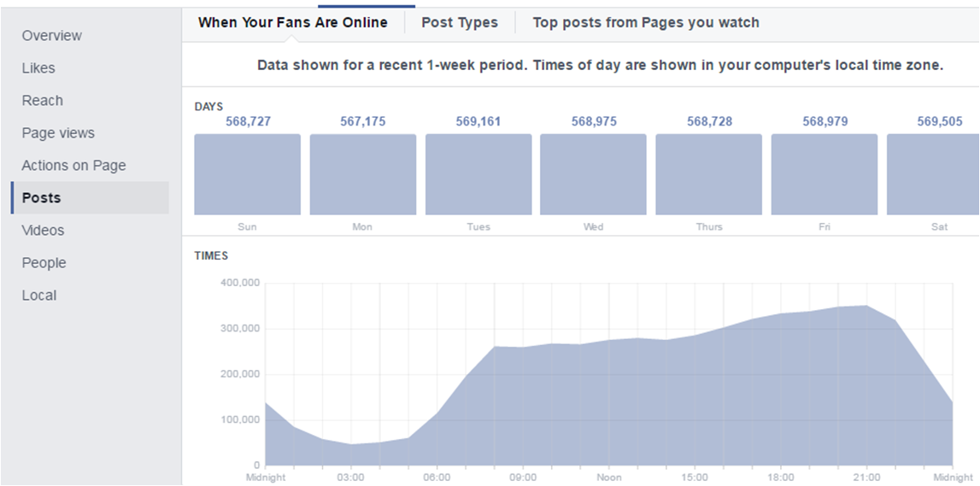Click the 568,728 value above Thurs
The height and width of the screenshot is (486, 980).
click(709, 121)
